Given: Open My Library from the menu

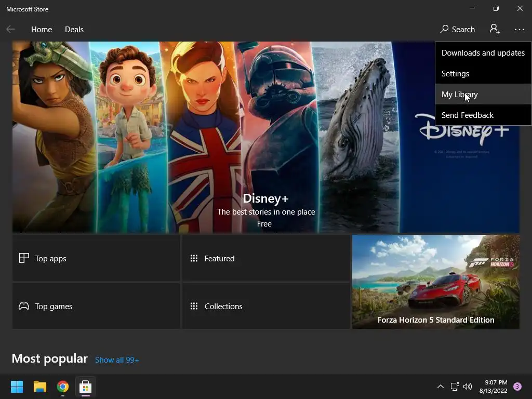Looking at the screenshot, I should 483,95.
